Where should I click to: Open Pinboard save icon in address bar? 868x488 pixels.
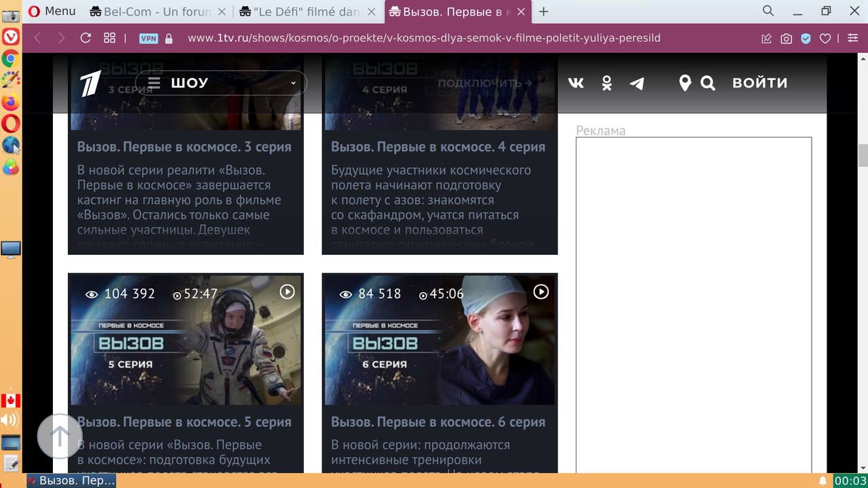[x=767, y=39]
